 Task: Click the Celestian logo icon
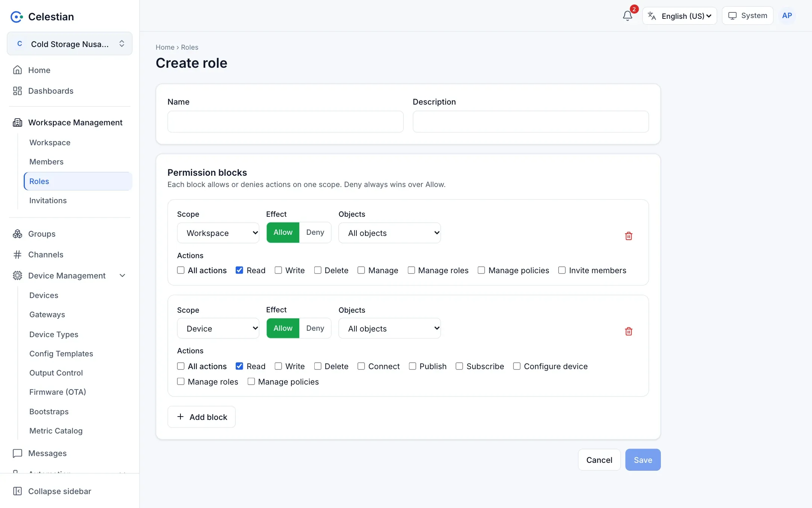pyautogui.click(x=17, y=17)
